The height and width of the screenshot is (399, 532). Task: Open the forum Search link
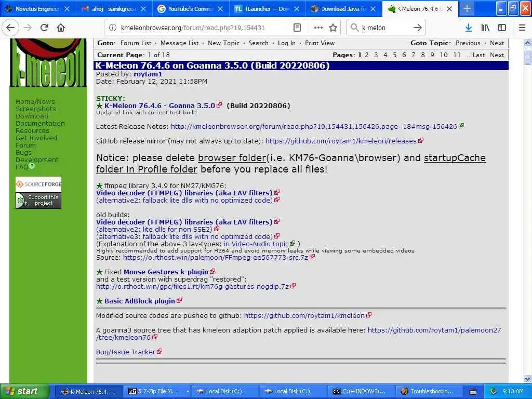point(259,43)
